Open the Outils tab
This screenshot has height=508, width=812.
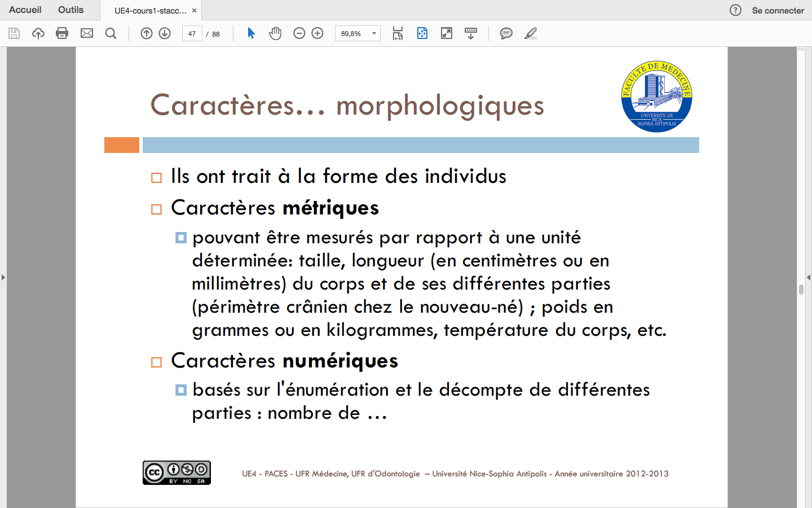click(70, 10)
